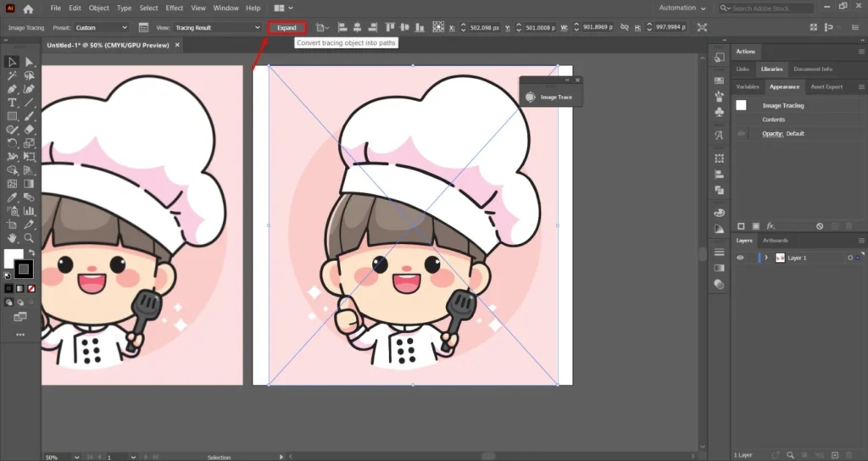Select the Curvature tool
This screenshot has height=461, width=868.
click(x=29, y=89)
